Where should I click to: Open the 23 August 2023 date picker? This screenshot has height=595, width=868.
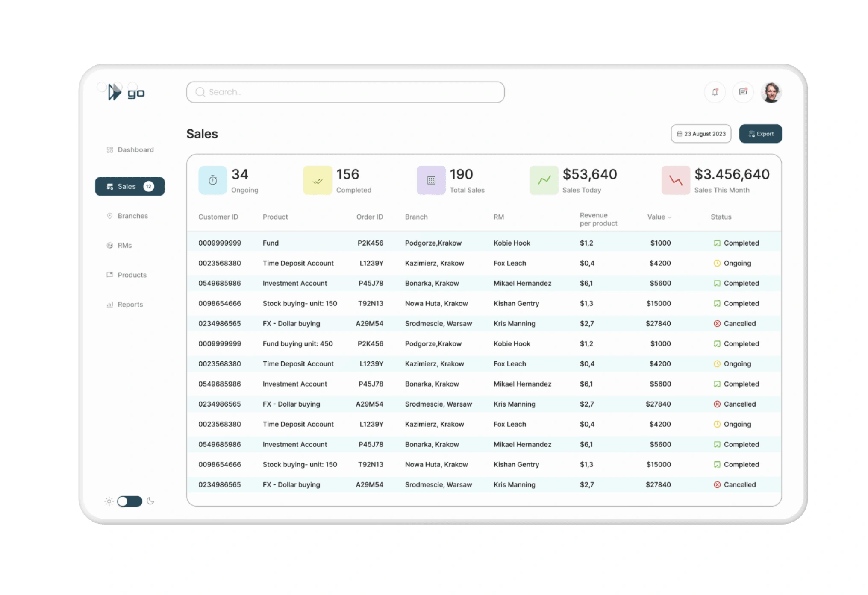[701, 134]
